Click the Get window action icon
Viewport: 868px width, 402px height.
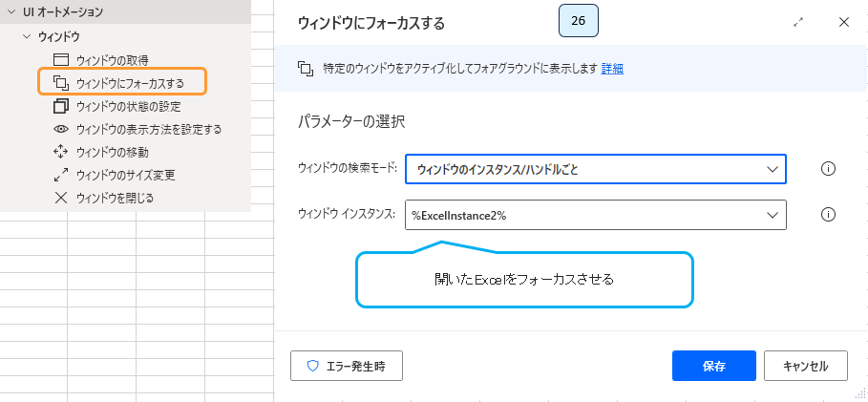[61, 60]
